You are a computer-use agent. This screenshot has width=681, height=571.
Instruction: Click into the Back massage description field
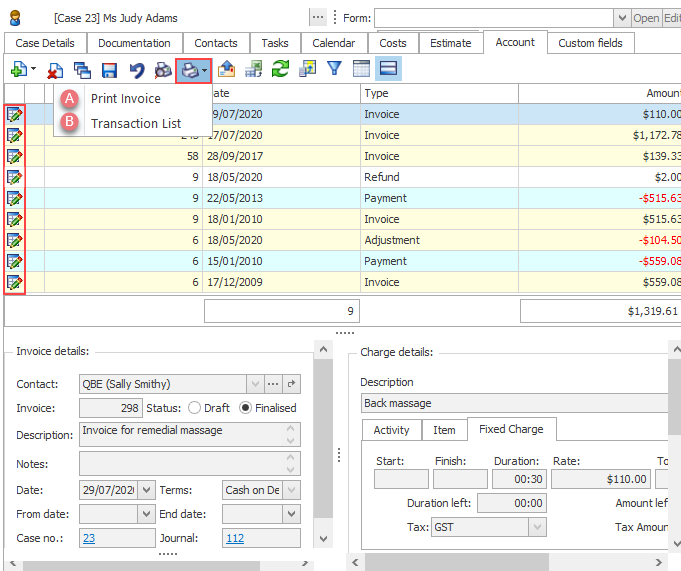[x=515, y=403]
